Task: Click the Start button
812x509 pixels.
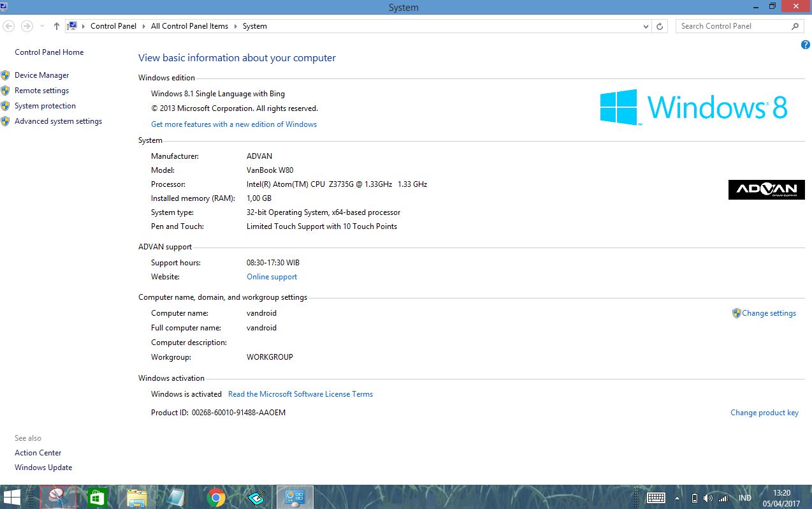Action: (x=12, y=496)
